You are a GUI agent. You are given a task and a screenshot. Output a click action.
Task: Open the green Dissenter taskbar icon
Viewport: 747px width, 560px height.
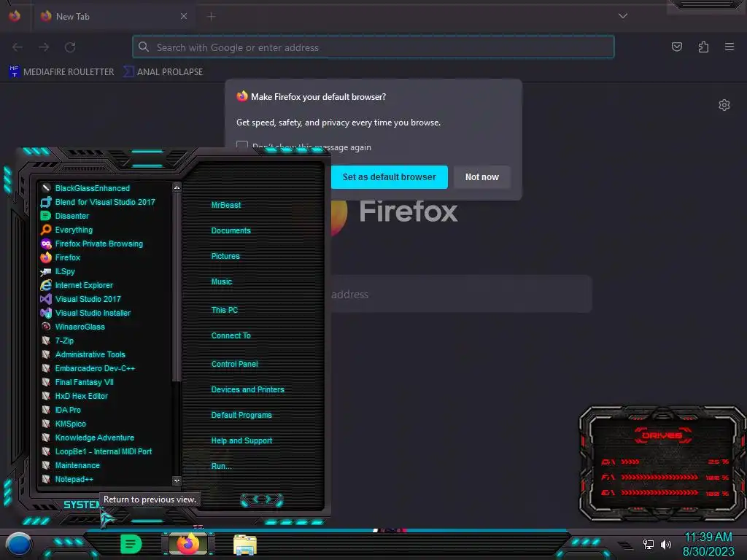(131, 544)
